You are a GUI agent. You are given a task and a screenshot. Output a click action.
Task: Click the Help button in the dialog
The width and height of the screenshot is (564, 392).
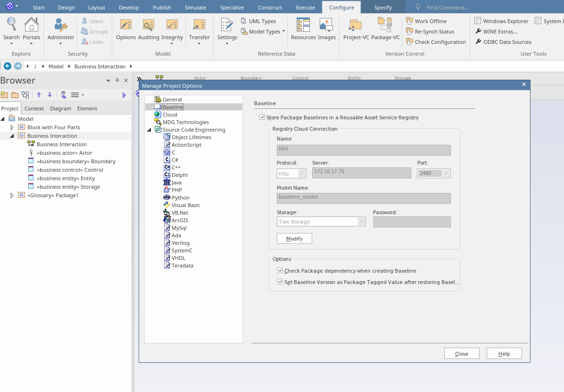tap(504, 354)
